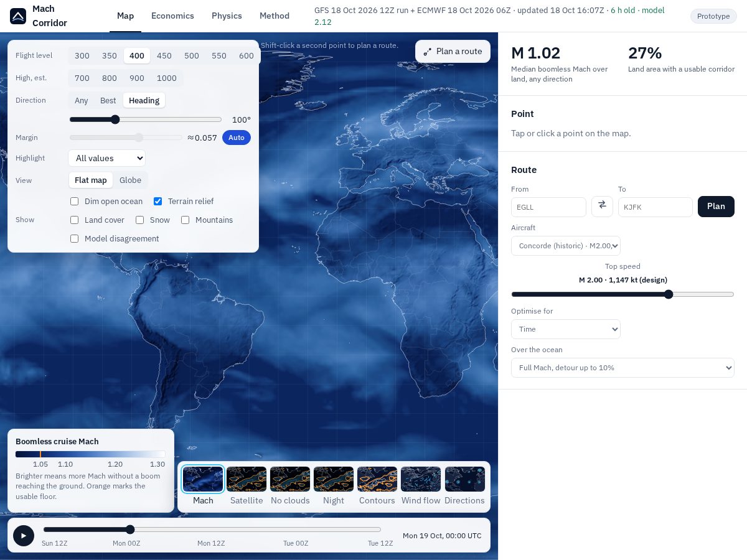Image resolution: width=747 pixels, height=560 pixels.
Task: Select flight level 450
Action: pos(164,56)
